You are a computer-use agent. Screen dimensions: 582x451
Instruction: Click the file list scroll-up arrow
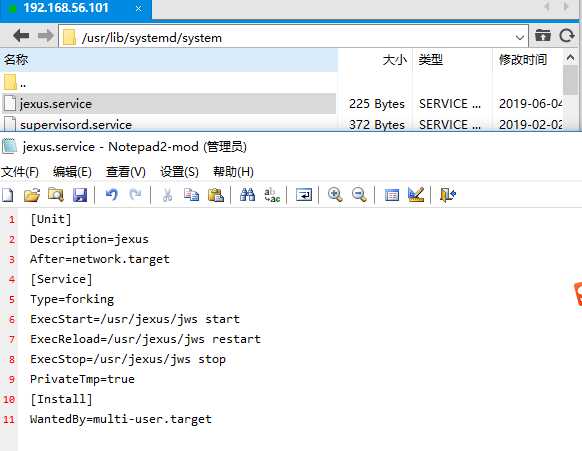pyautogui.click(x=570, y=58)
